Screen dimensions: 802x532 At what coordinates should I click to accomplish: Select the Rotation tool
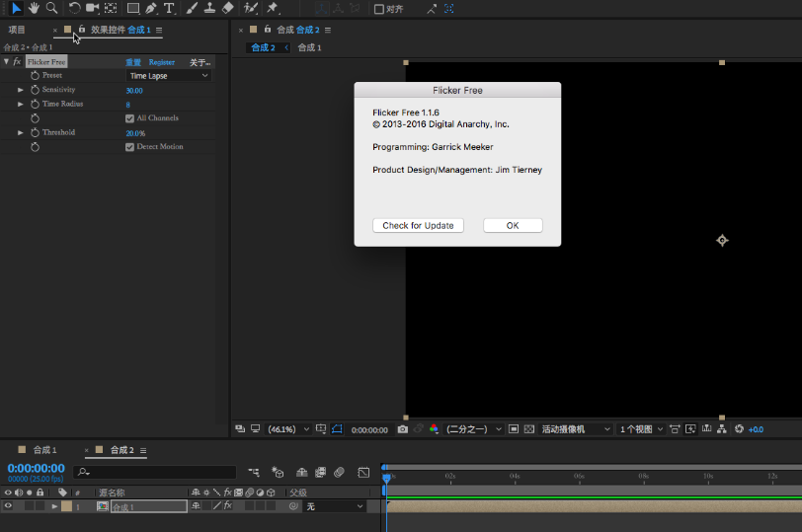(x=74, y=8)
